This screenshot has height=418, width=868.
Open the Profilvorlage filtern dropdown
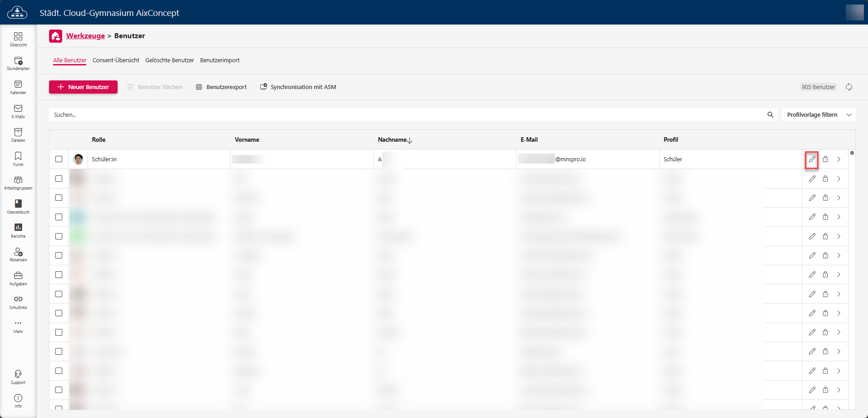[x=818, y=115]
